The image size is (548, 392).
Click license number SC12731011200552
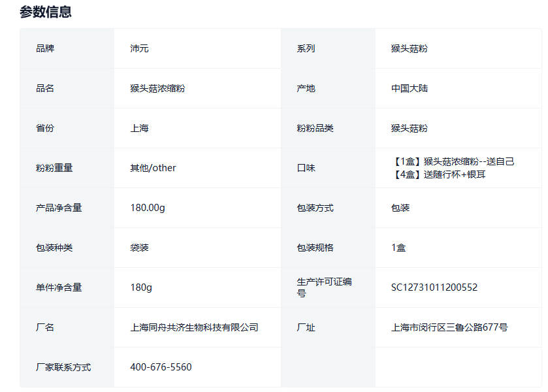point(434,287)
